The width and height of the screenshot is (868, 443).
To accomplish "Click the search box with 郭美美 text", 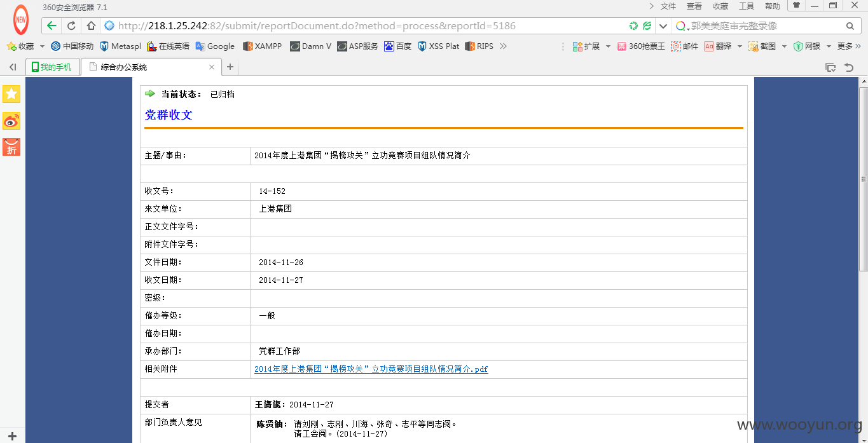I will (766, 26).
